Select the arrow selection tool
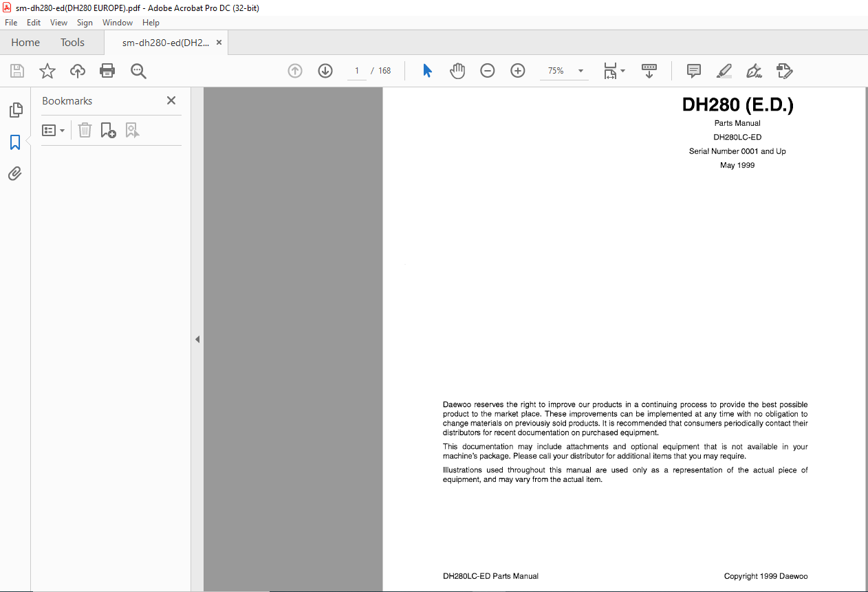 (427, 71)
